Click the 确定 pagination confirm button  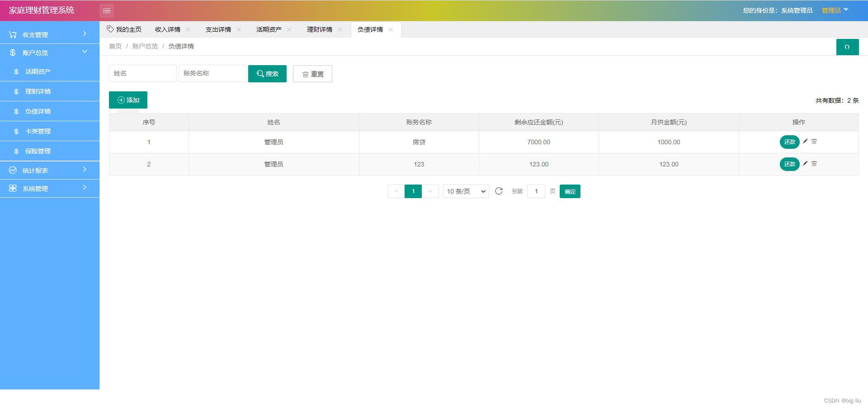pos(570,191)
